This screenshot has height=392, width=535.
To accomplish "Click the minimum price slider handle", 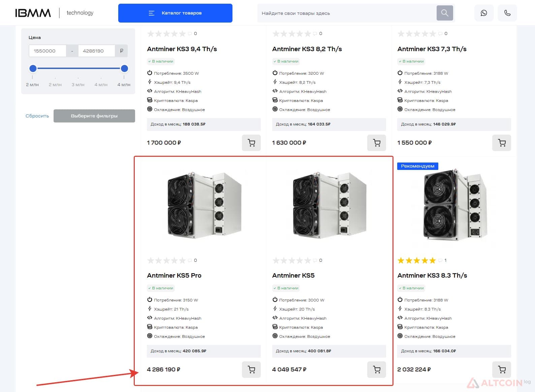I will point(33,68).
